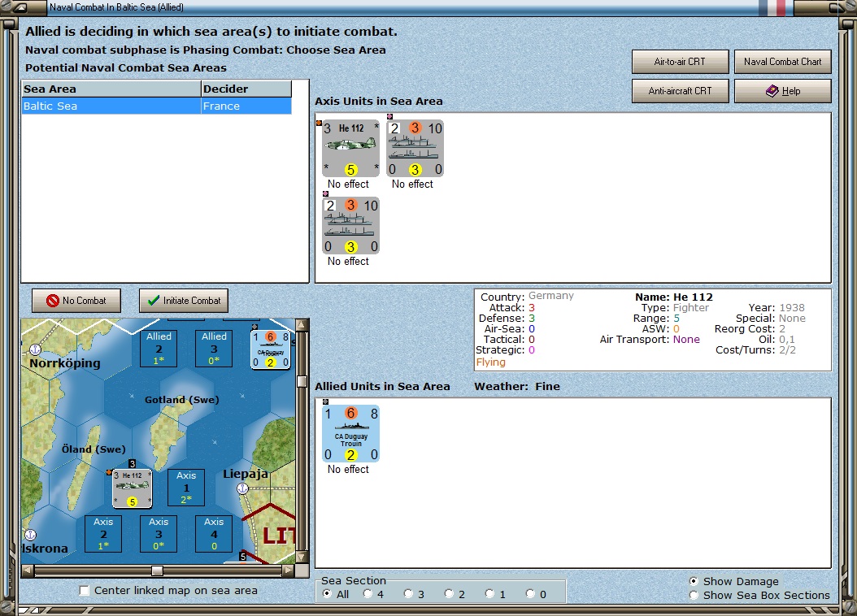This screenshot has width=857, height=616.
Task: Click the map vertical scrollbar down arrow
Action: click(x=302, y=557)
